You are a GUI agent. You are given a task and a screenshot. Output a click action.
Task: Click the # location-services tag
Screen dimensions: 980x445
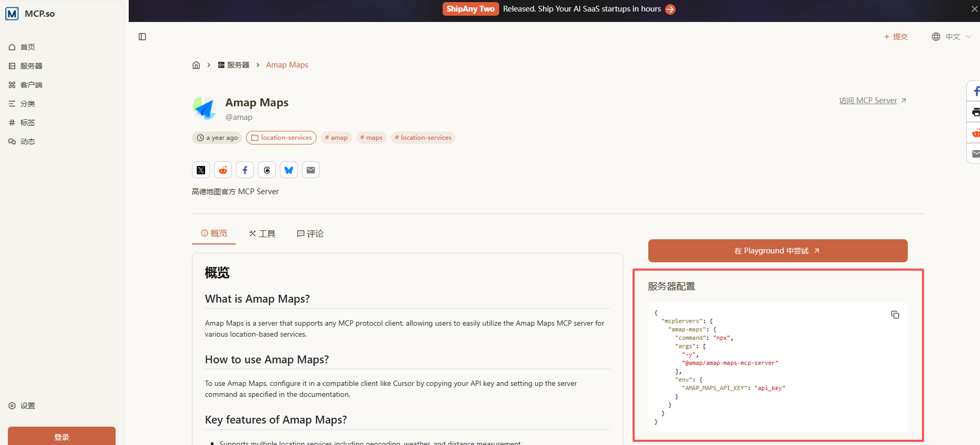pyautogui.click(x=423, y=138)
